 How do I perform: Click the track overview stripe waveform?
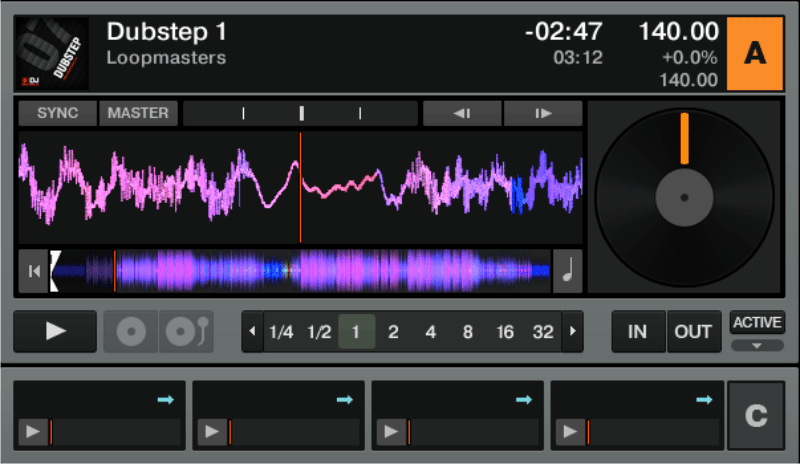300,271
